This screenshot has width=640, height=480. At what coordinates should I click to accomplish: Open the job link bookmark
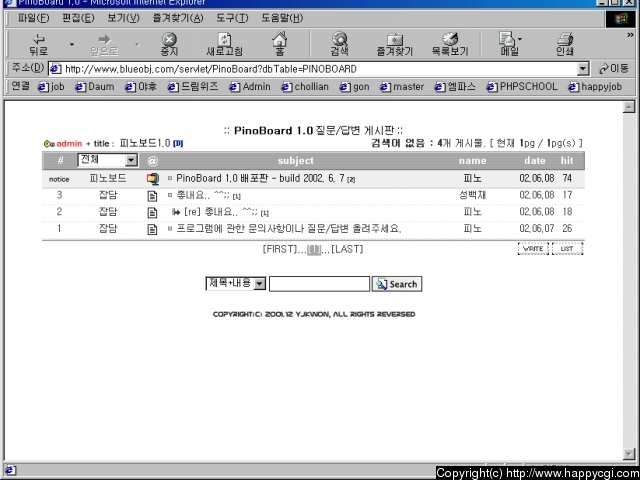coord(51,87)
